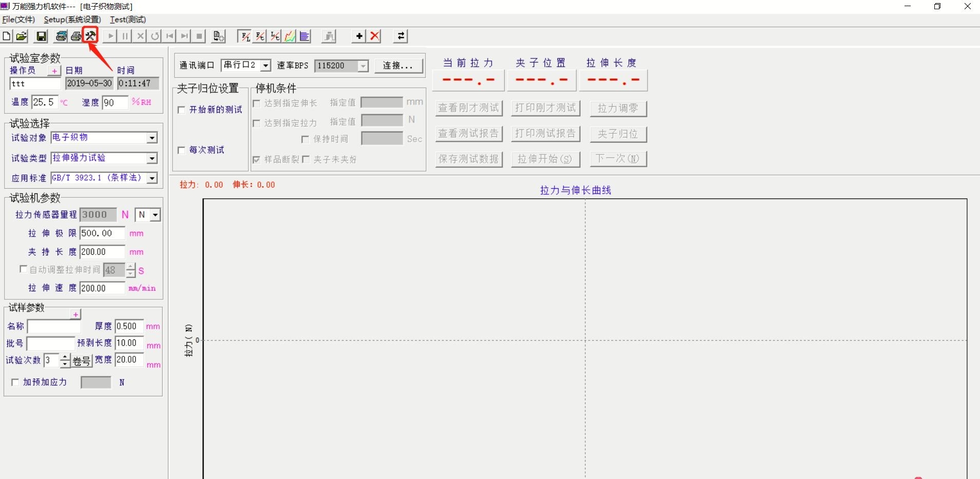The height and width of the screenshot is (479, 980).
Task: Open the Setup(系统设置) menu
Action: (72, 19)
